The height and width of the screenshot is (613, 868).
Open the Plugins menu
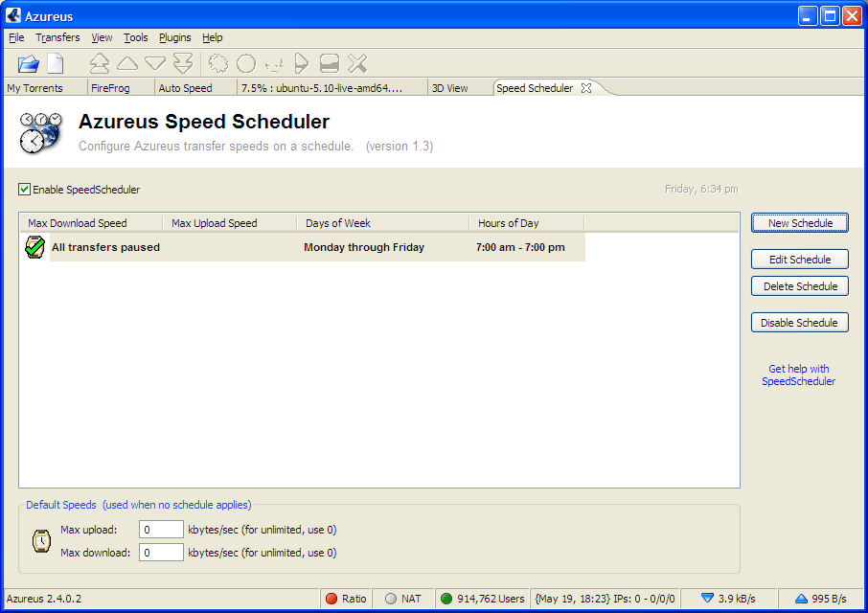click(x=175, y=37)
